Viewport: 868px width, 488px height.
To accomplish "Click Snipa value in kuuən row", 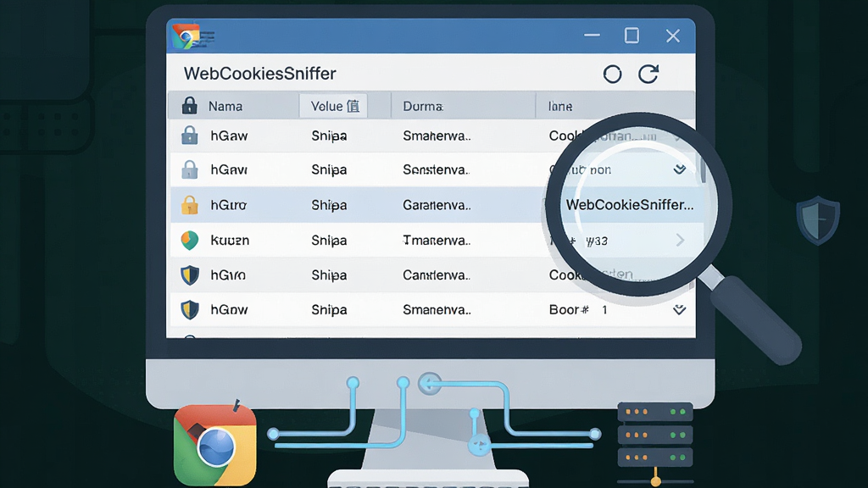I will (x=329, y=240).
